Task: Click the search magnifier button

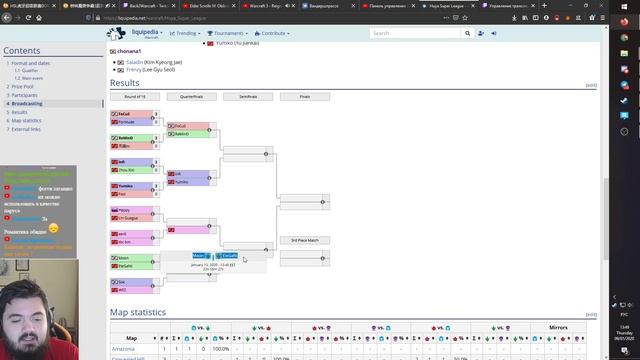Action: 467,33
